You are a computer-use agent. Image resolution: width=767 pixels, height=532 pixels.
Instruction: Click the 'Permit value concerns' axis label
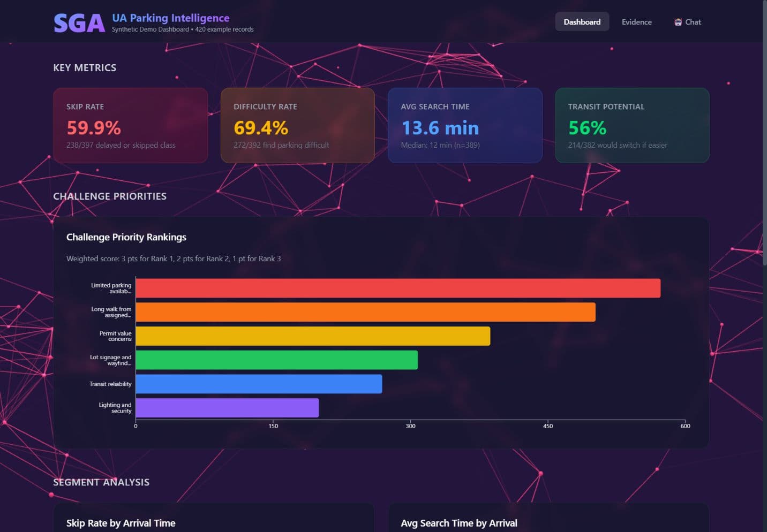(x=116, y=336)
